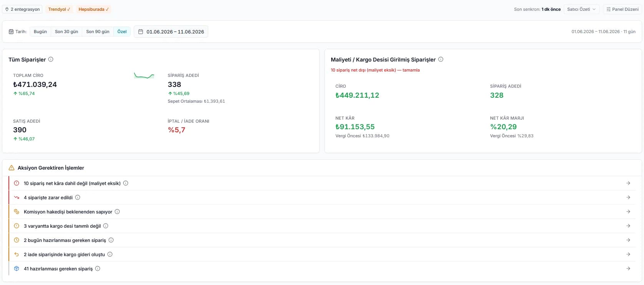The image size is (644, 285).
Task: Click the box icon of '41 hazırlanması gereken sipariş'
Action: (17, 268)
